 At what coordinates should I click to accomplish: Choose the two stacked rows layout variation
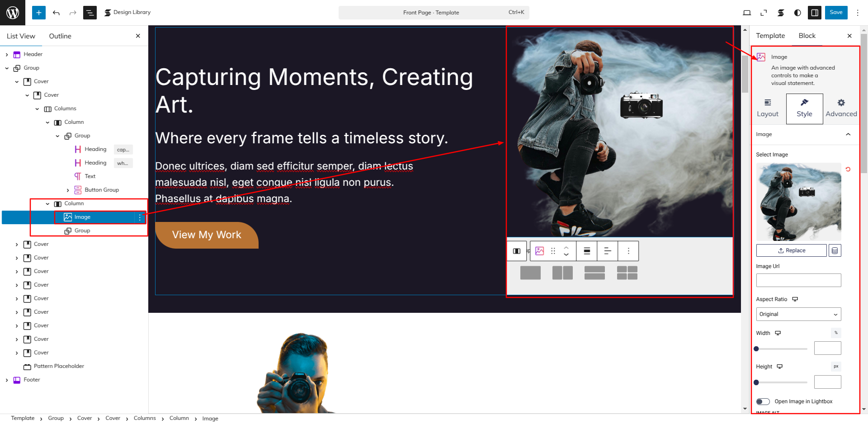(594, 273)
